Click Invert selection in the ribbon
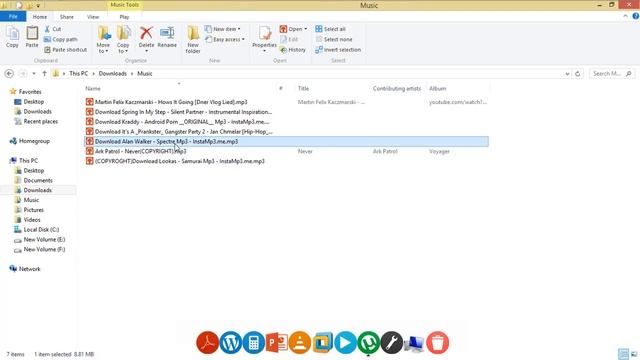 pos(338,49)
